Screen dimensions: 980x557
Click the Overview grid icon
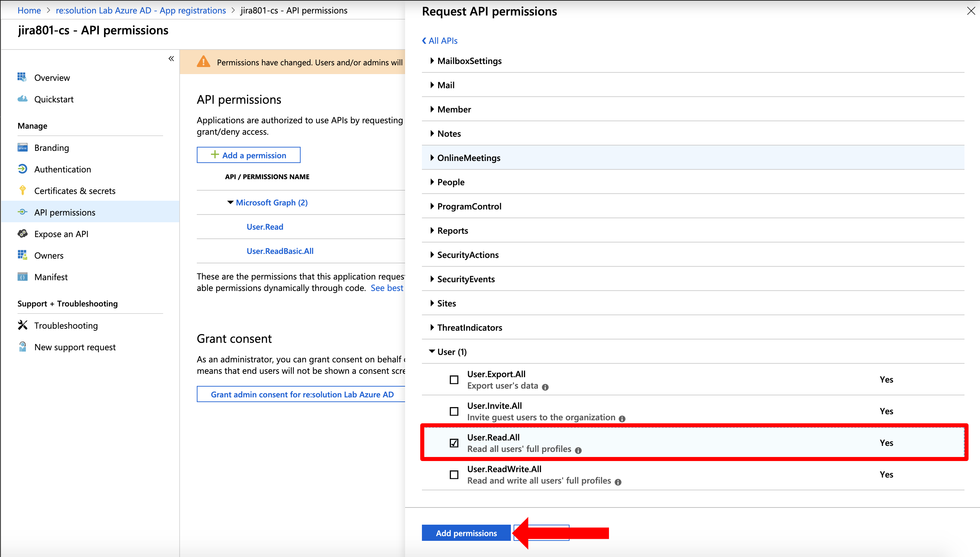pos(22,77)
